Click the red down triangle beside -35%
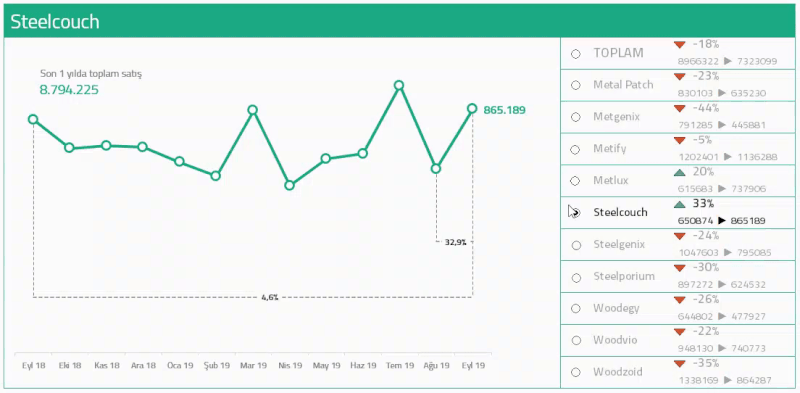This screenshot has width=800, height=393. click(x=679, y=364)
